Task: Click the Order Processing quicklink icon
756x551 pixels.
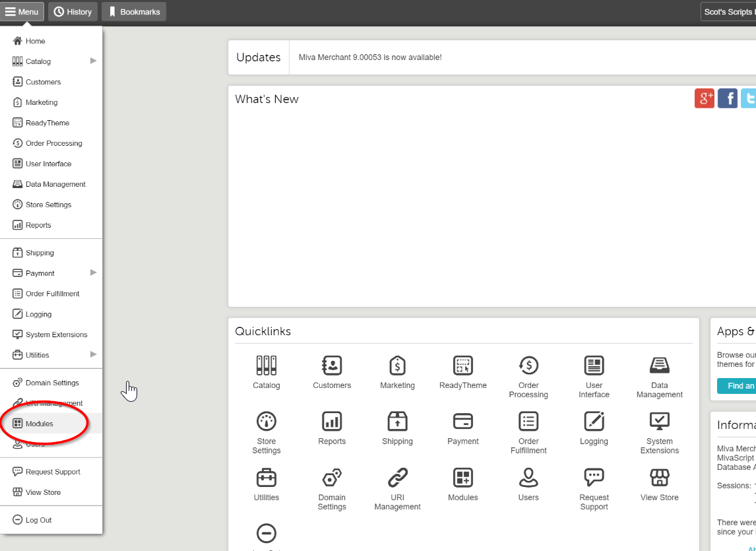Action: point(528,365)
